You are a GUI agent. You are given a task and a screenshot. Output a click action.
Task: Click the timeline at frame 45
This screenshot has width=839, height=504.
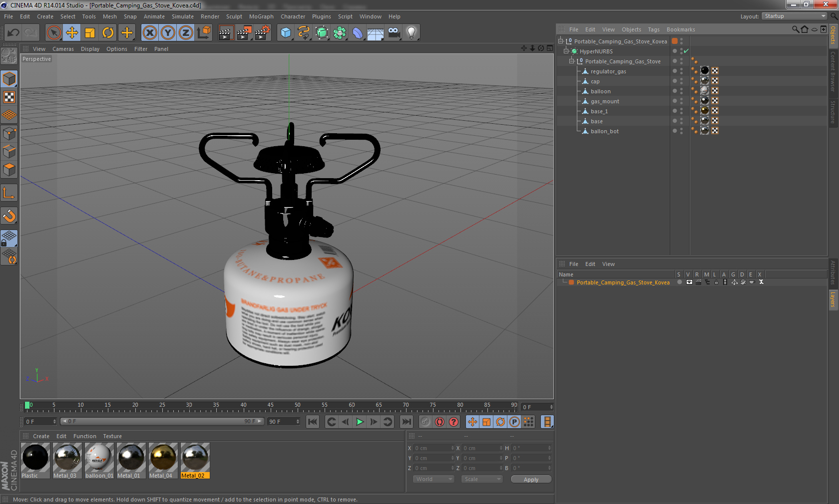coord(270,406)
